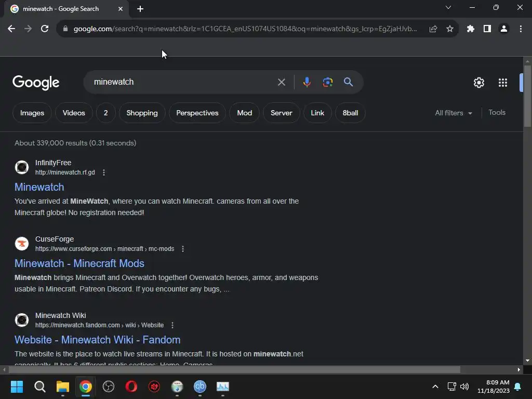Screen dimensions: 532x399
Task: Open the Chrome profile avatar
Action: coord(504,29)
